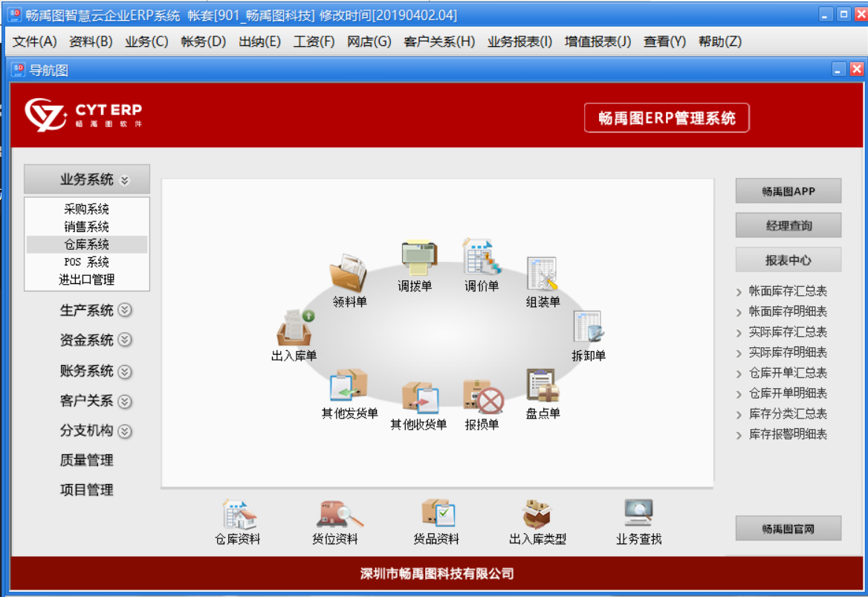Expand the 账务系统 section
868x597 pixels.
click(x=125, y=371)
